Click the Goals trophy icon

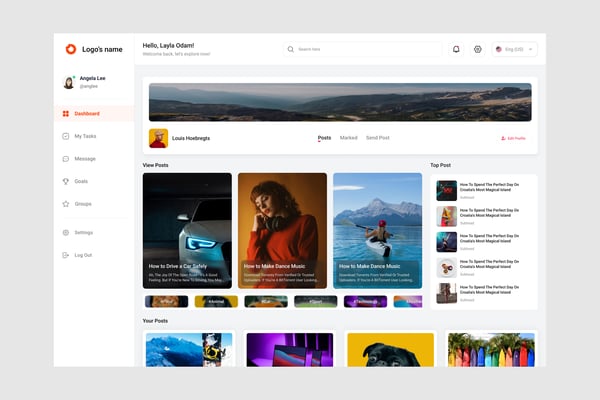[x=66, y=181]
